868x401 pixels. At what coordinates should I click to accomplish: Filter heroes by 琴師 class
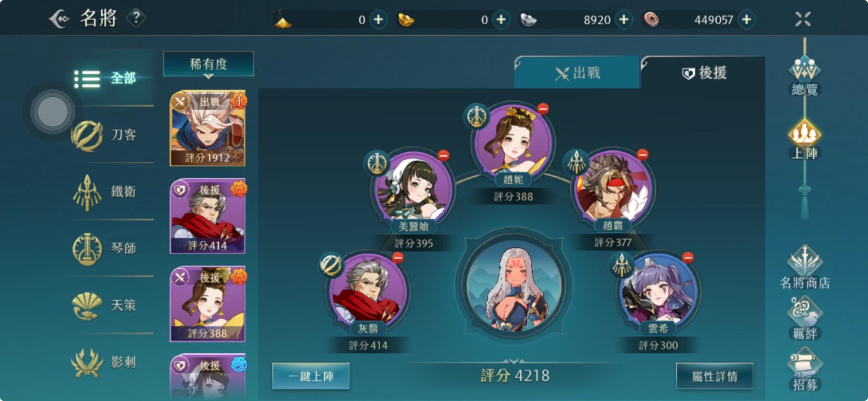click(105, 248)
